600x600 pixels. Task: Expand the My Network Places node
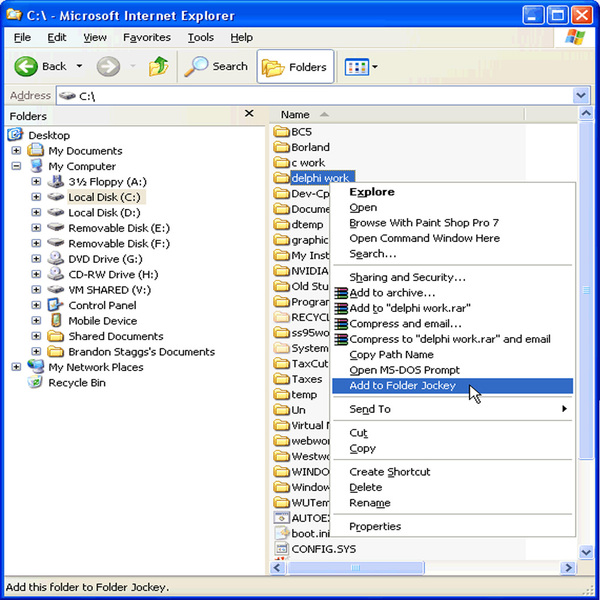[x=16, y=367]
